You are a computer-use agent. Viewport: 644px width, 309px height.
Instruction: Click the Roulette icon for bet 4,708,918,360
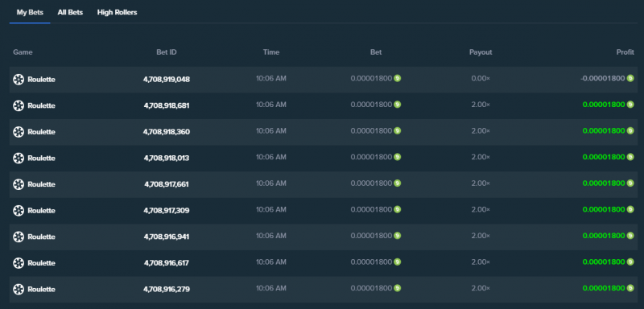coord(19,132)
